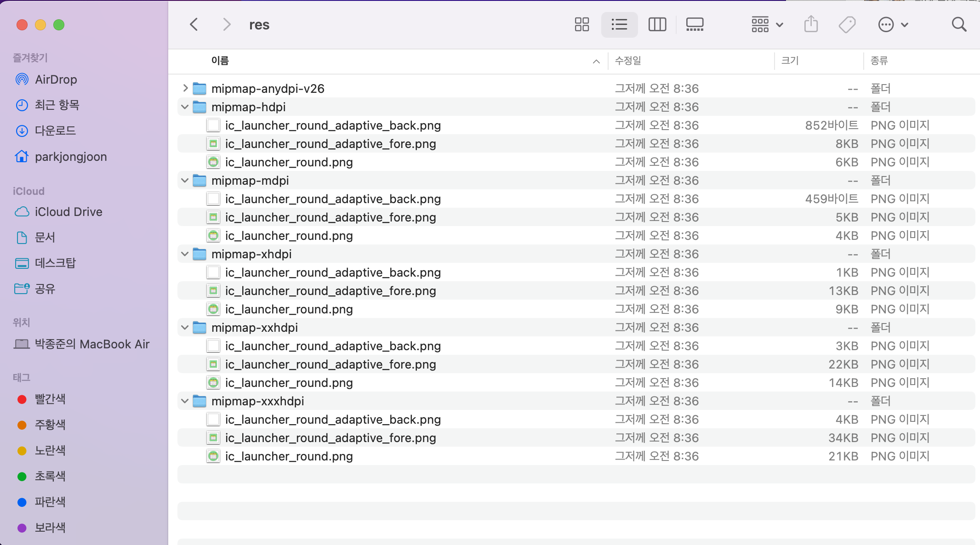Image resolution: width=980 pixels, height=545 pixels.
Task: Collapse the mipmap-xxxhdpi folder
Action: click(185, 401)
